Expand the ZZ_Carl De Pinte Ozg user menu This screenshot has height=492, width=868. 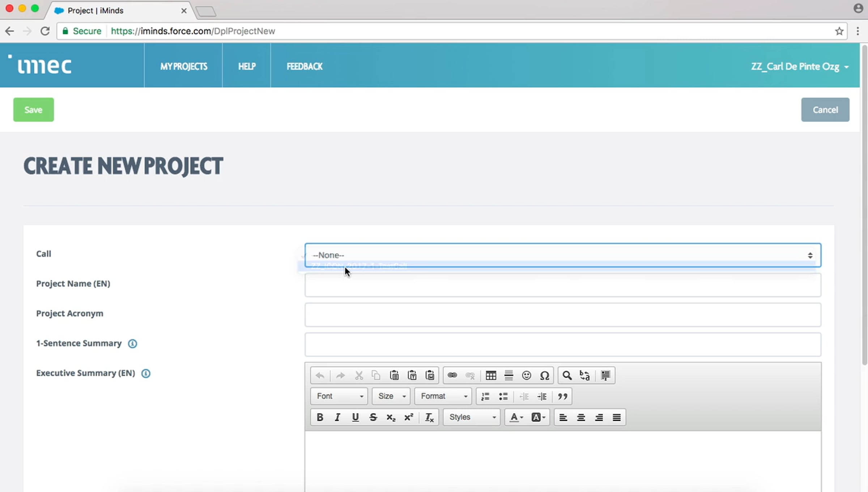(x=800, y=67)
